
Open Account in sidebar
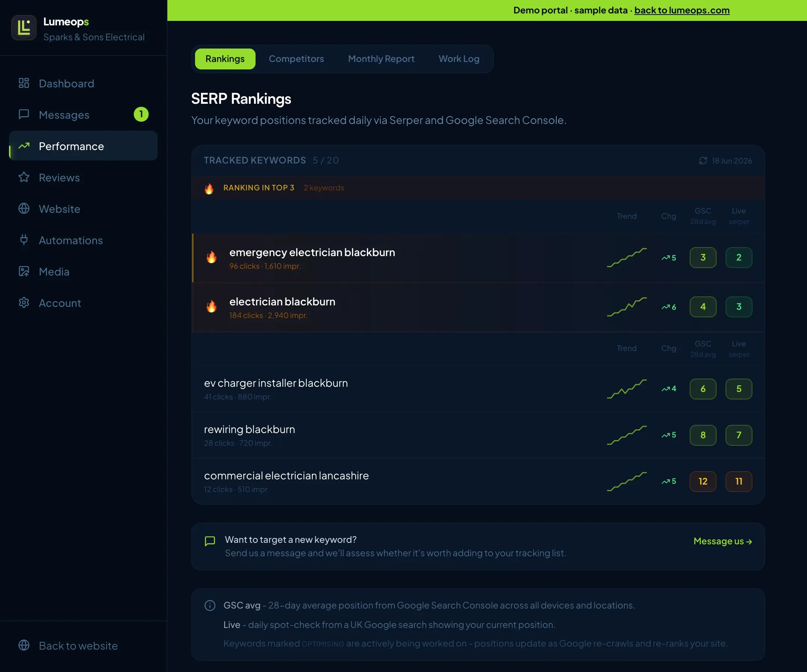pos(83,303)
